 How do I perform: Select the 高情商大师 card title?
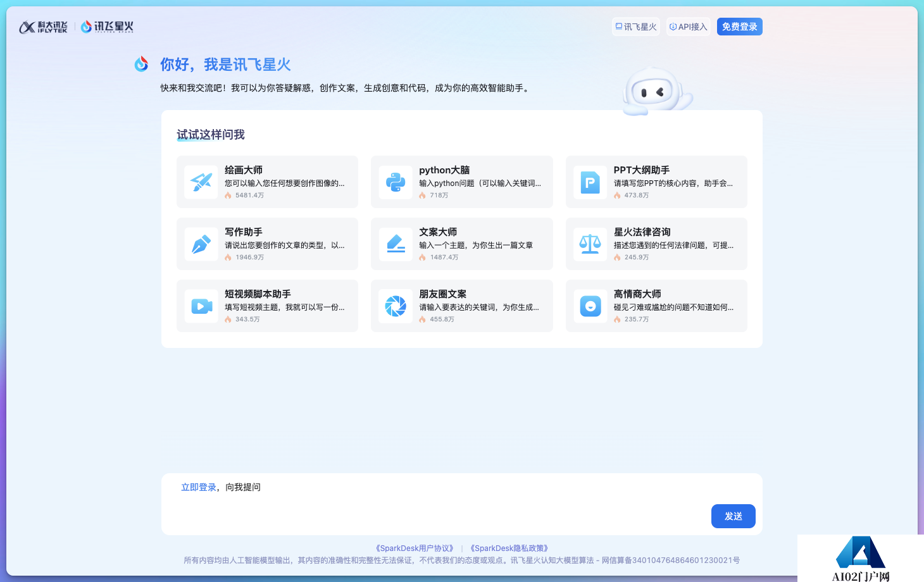[637, 294]
